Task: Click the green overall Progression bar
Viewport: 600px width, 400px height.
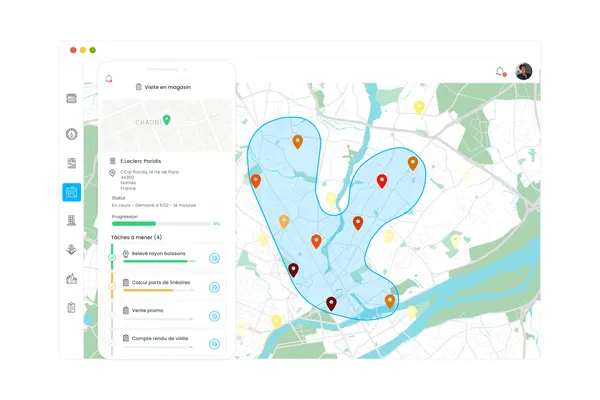Action: click(161, 224)
